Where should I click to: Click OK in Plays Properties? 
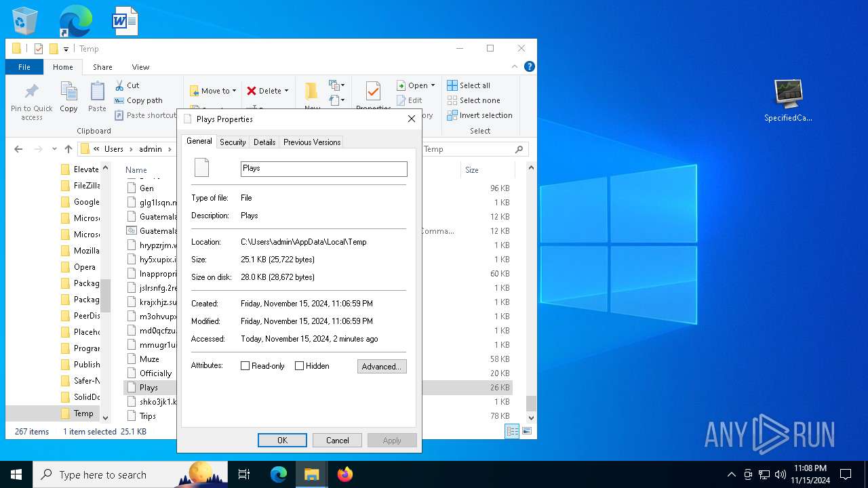[x=282, y=441]
